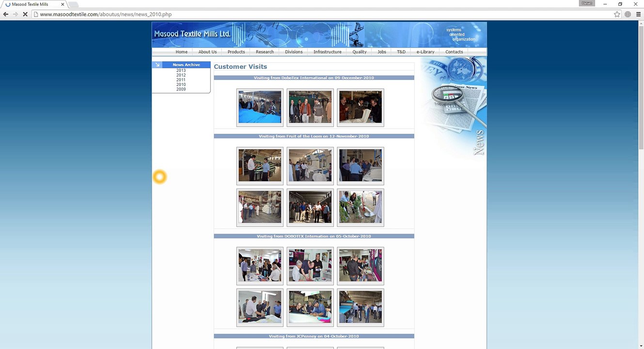The image size is (644, 349).
Task: Bookmark this page with star icon
Action: (617, 14)
